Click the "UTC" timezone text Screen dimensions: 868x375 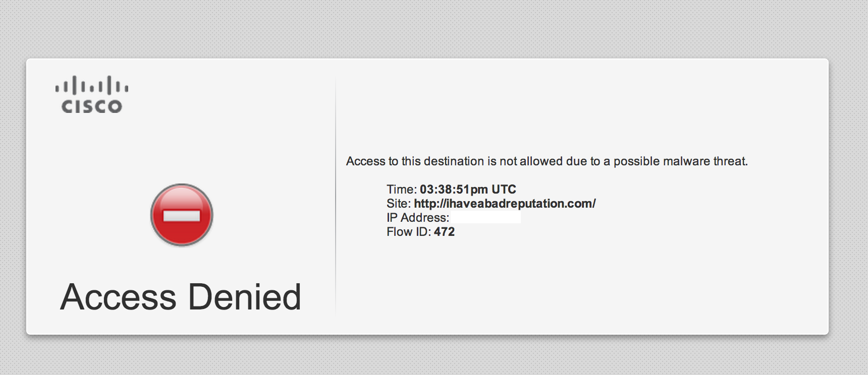coord(504,190)
